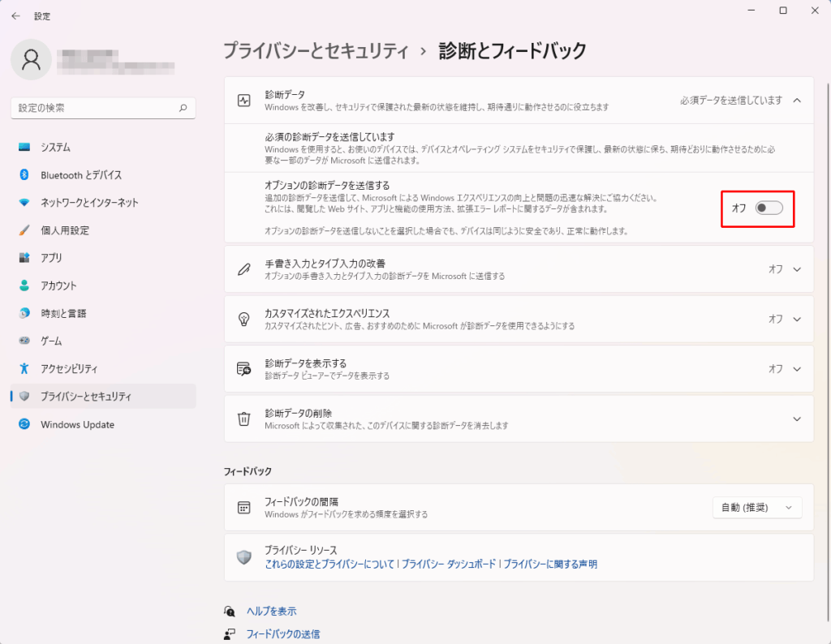831x644 pixels.
Task: Open フィードバックの間隔 dropdown 自動 (推奨)
Action: 757,508
